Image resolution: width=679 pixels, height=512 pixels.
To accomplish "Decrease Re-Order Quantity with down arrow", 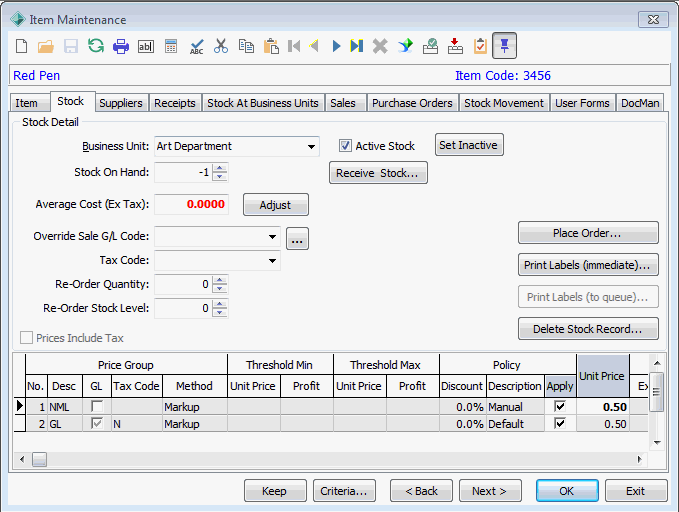I will point(220,288).
